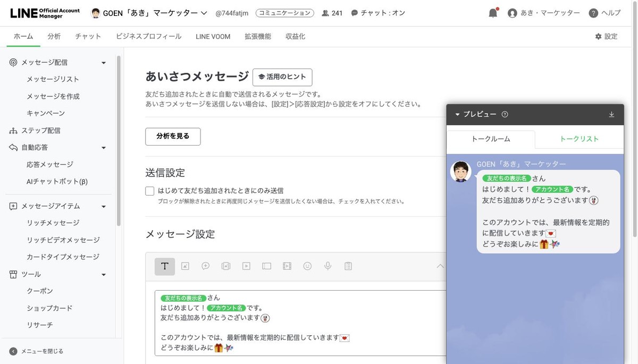Image resolution: width=638 pixels, height=364 pixels.
Task: Click the ステップ配信 tree icon
Action: coord(13,131)
